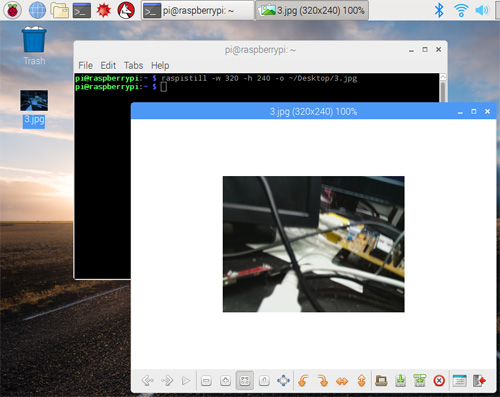Toggle fit image to window

[x=245, y=380]
